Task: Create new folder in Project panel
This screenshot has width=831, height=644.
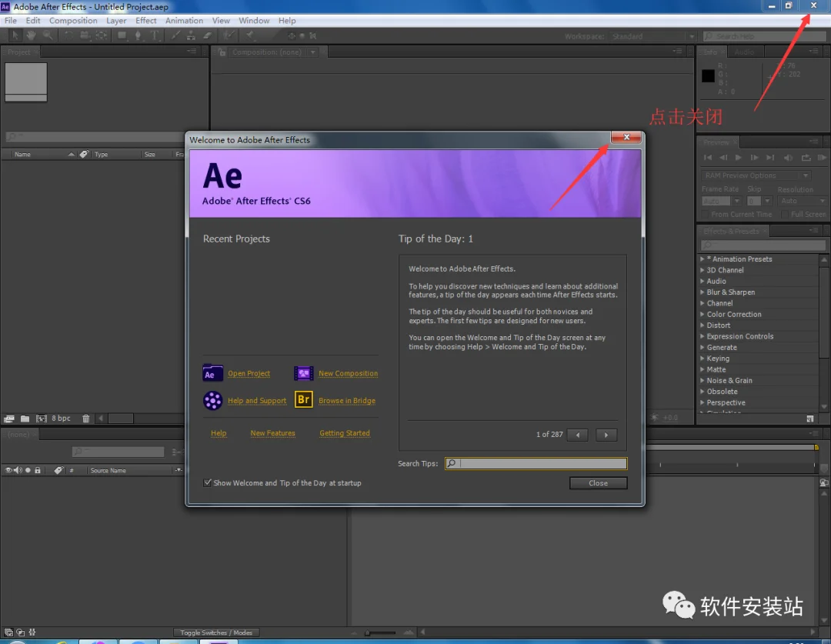Action: pyautogui.click(x=25, y=419)
